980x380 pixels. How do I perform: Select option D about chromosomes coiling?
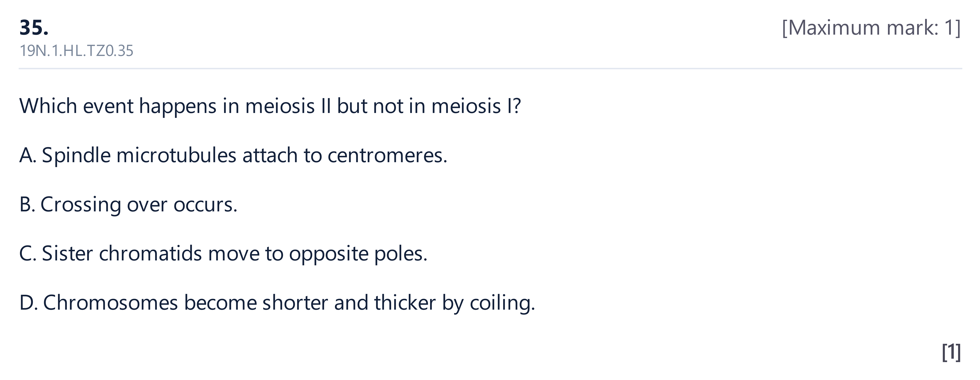277,303
